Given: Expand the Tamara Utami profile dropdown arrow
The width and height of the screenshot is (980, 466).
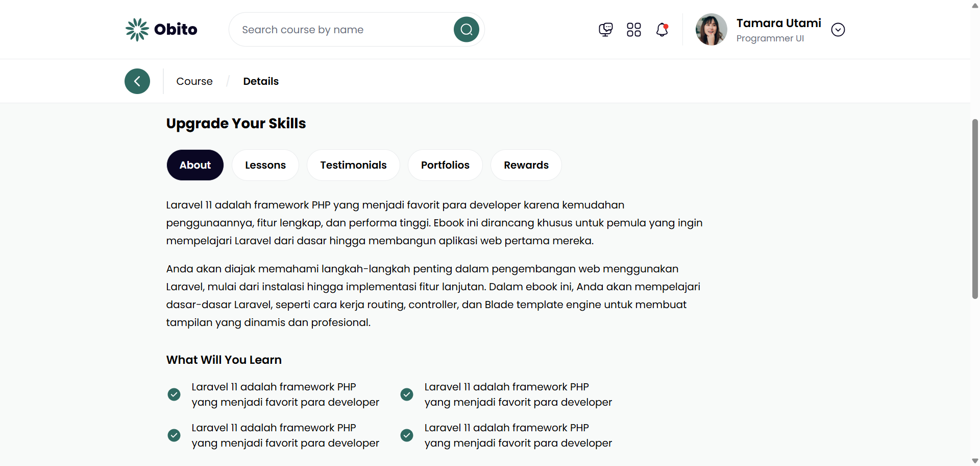Looking at the screenshot, I should click(838, 30).
